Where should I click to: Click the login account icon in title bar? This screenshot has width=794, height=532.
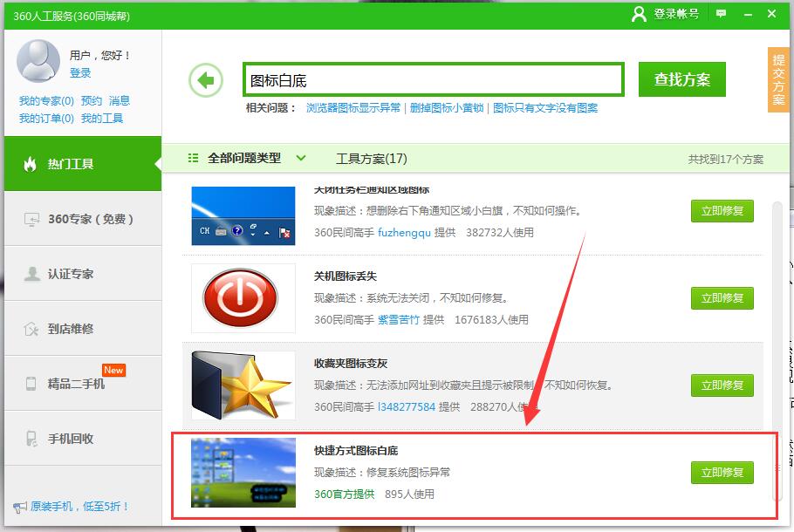click(x=640, y=14)
